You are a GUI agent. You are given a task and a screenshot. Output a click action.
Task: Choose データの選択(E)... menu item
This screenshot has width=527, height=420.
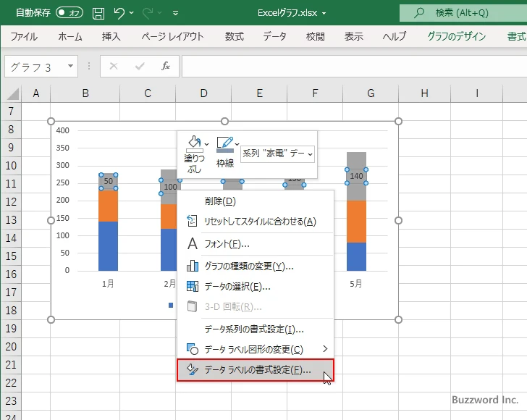[x=256, y=287]
